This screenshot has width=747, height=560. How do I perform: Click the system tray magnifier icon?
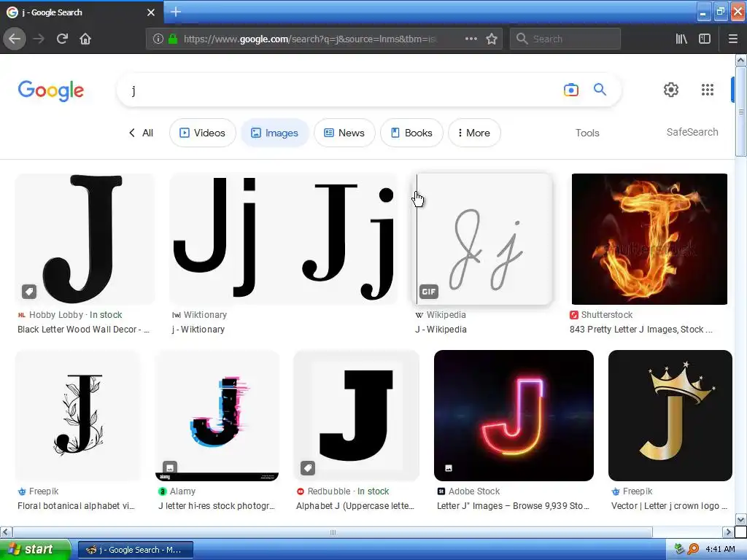[x=694, y=549]
